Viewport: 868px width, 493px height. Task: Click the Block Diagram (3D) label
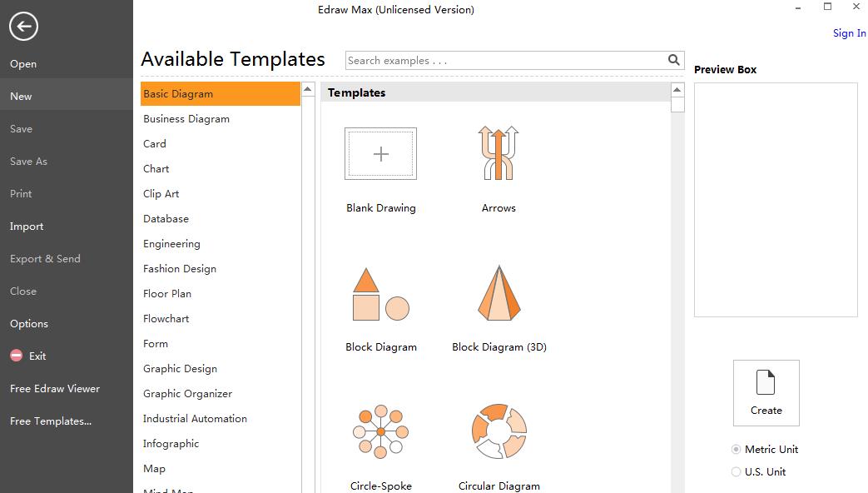[498, 346]
